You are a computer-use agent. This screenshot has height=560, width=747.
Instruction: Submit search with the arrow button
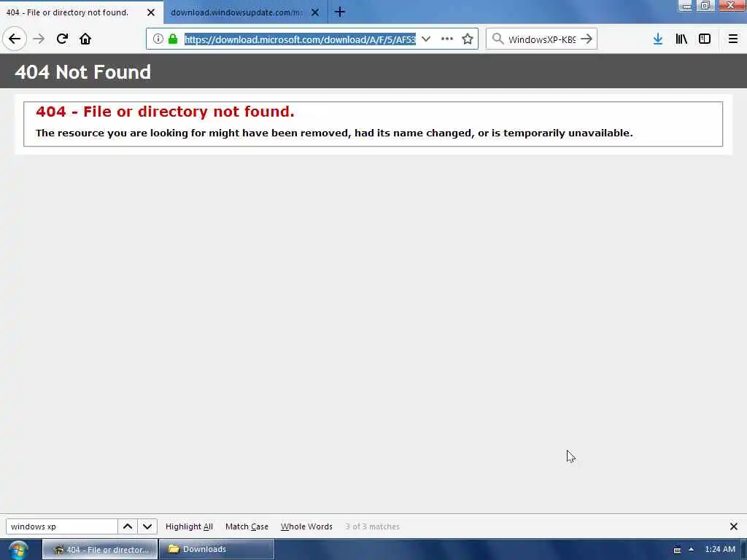tap(587, 39)
